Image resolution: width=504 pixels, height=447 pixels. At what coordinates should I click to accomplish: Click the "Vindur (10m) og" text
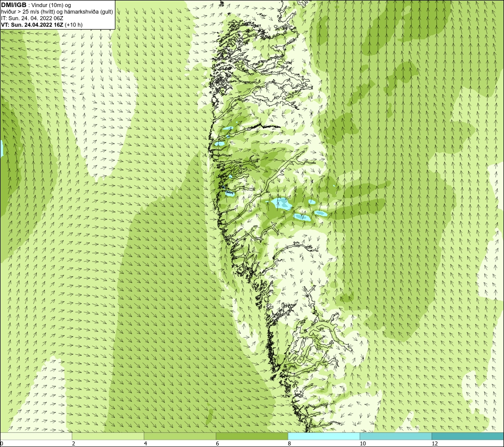tap(51, 5)
